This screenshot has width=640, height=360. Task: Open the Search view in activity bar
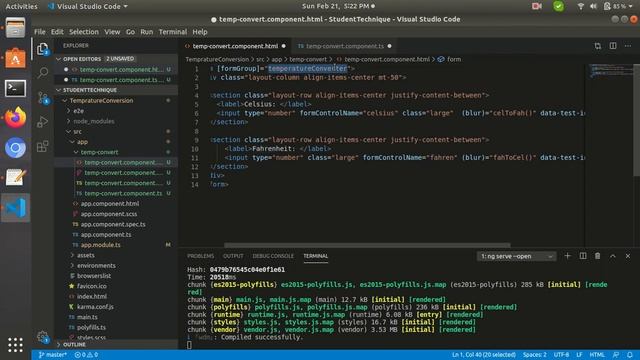[x=42, y=73]
